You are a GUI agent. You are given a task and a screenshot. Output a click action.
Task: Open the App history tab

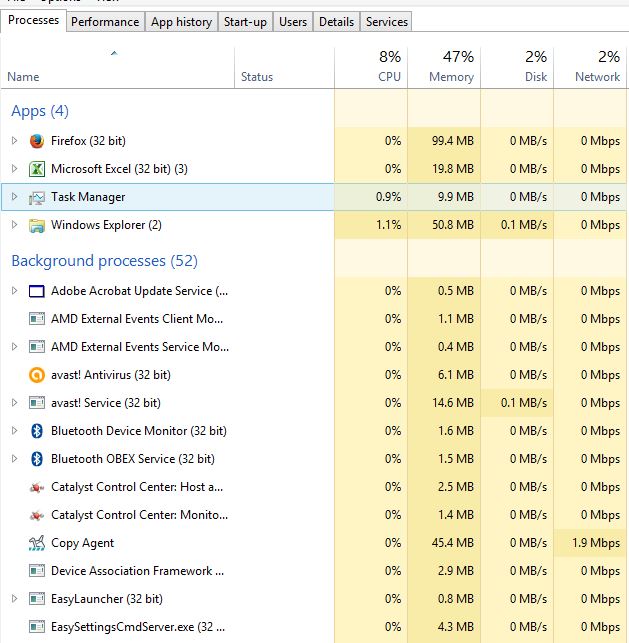[x=181, y=22]
